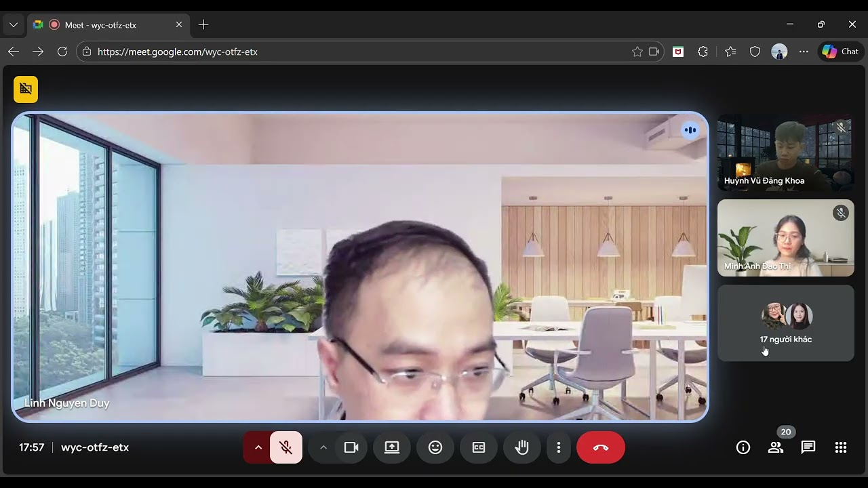Select Huỳnh Vũ Đăng Khoa video tile
The image size is (868, 488).
(x=786, y=152)
